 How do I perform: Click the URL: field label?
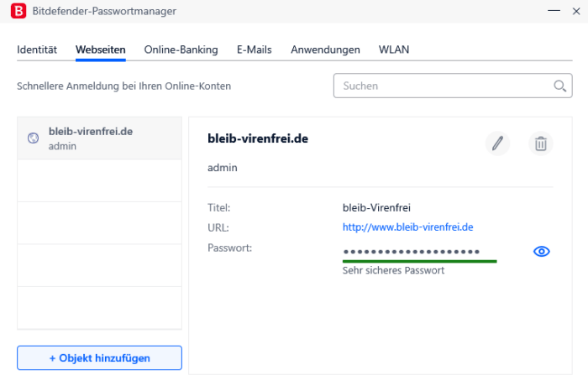[x=218, y=227]
